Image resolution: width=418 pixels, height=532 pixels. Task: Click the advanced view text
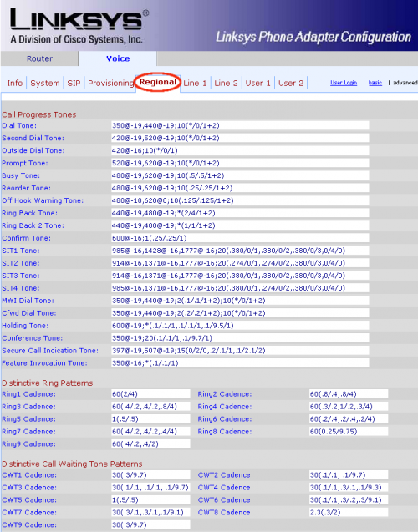tap(405, 83)
